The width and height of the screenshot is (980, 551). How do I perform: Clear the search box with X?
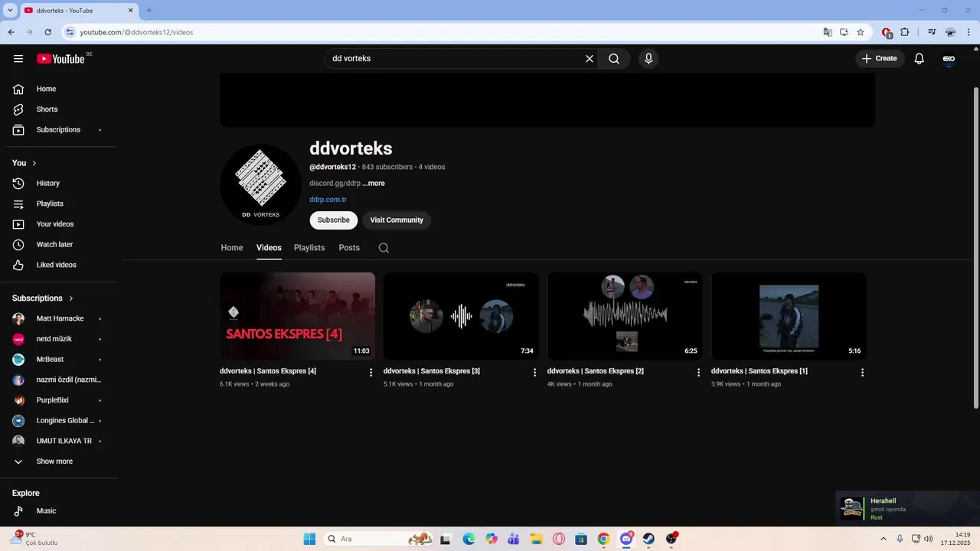pyautogui.click(x=590, y=59)
